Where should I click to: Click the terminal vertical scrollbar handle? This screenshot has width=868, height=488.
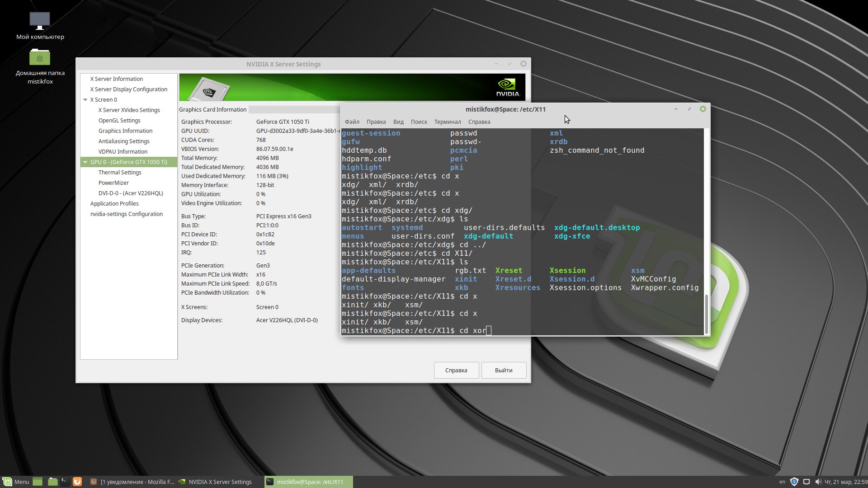707,314
